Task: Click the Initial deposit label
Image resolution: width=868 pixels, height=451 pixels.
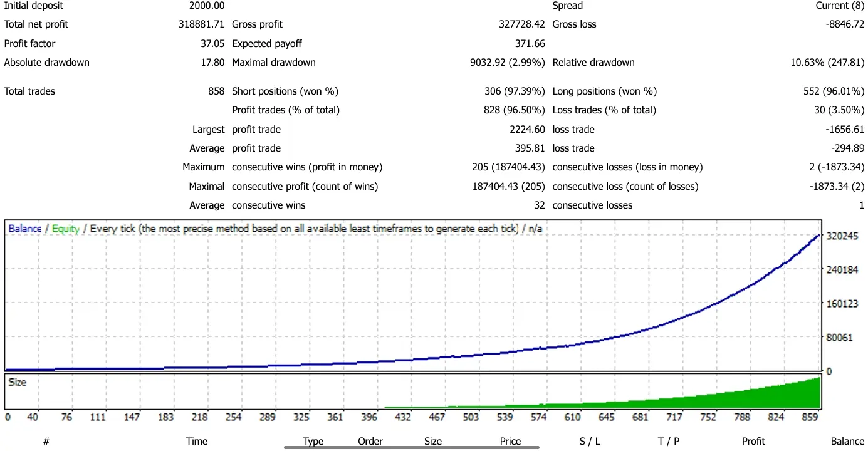Action: pyautogui.click(x=34, y=6)
